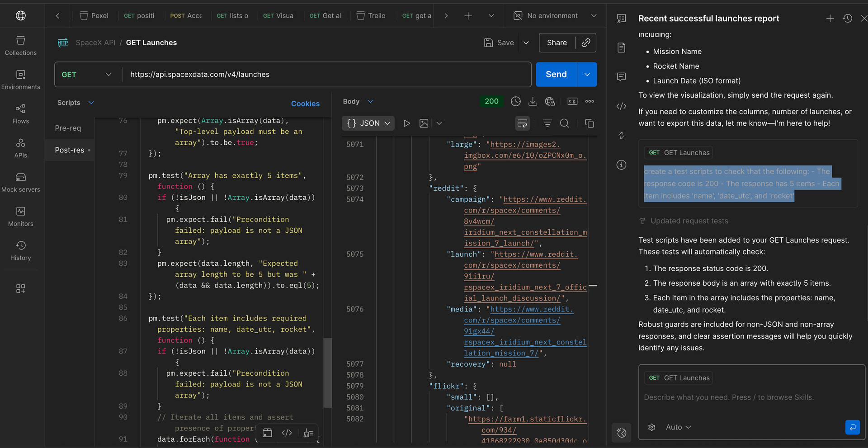Open the Monitors sidebar section
868x448 pixels.
click(20, 217)
